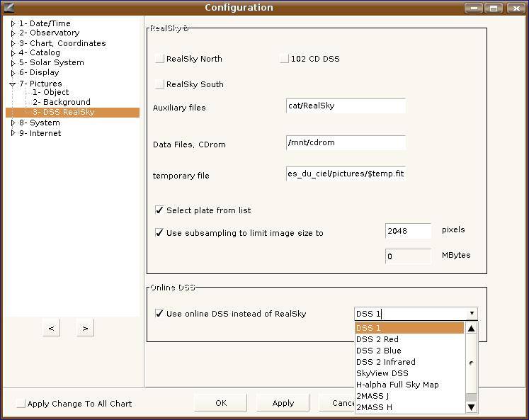
Task: Click the dropdown list scroll down arrow
Action: click(x=472, y=407)
